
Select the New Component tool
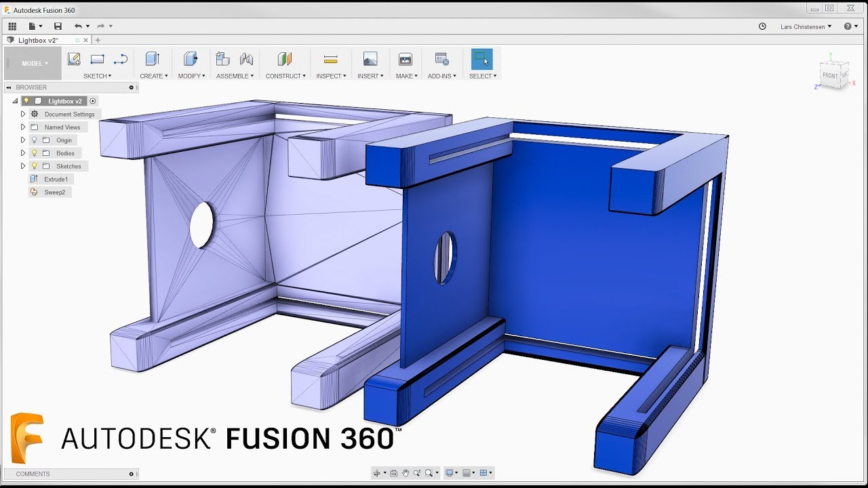222,59
